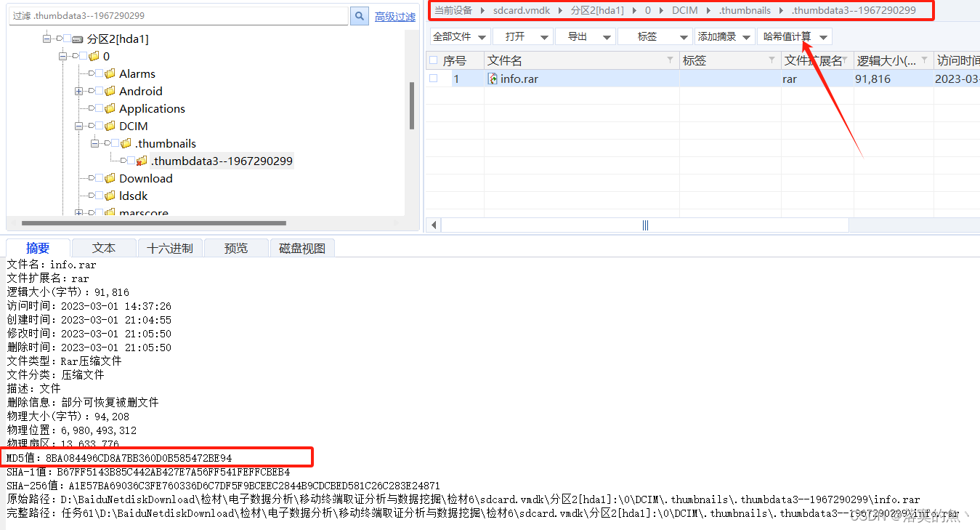Go to 分区2[hda1] in breadcrumb

click(597, 10)
